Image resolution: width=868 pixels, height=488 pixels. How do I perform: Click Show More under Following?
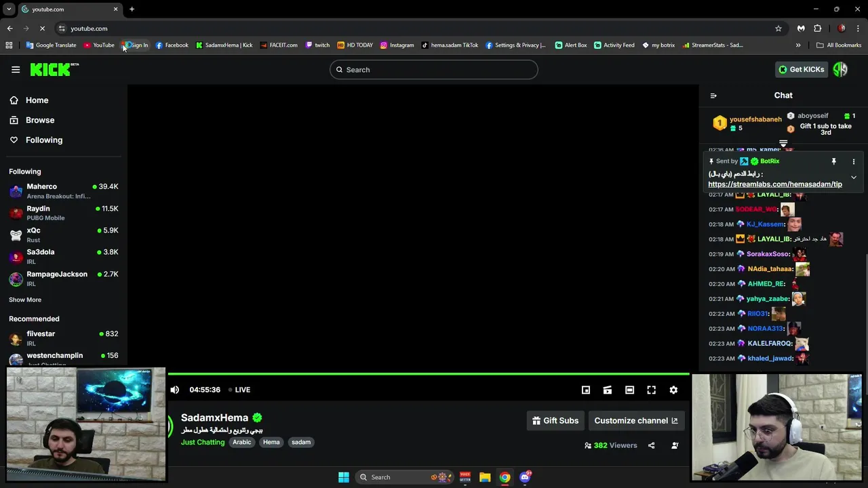25,300
